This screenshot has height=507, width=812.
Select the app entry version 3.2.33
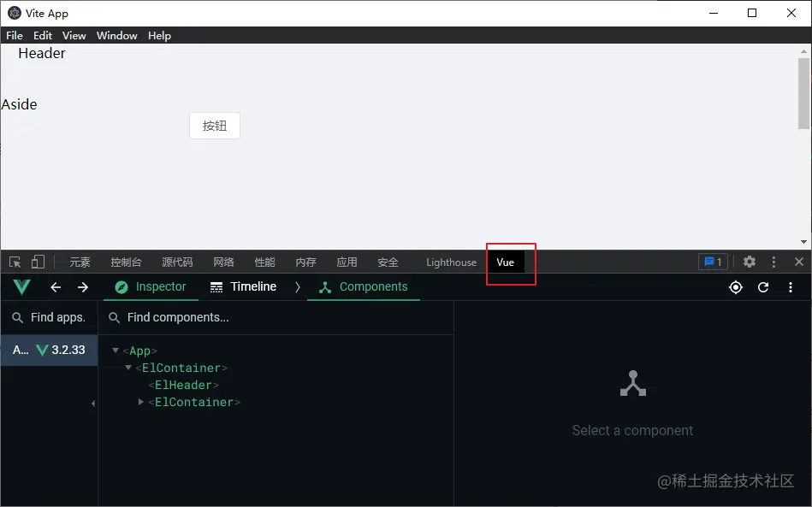pos(49,351)
